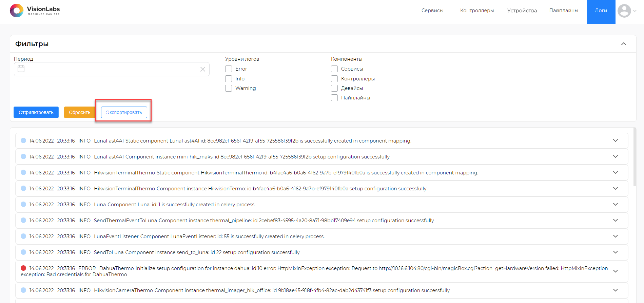This screenshot has width=644, height=303.
Task: Click the log list vertical scrollbar
Action: coord(635,157)
